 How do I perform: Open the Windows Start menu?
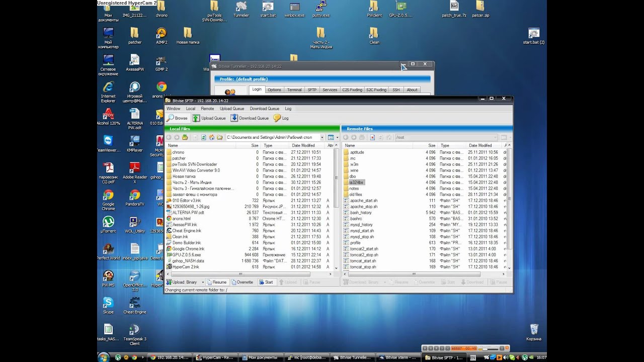(104, 357)
